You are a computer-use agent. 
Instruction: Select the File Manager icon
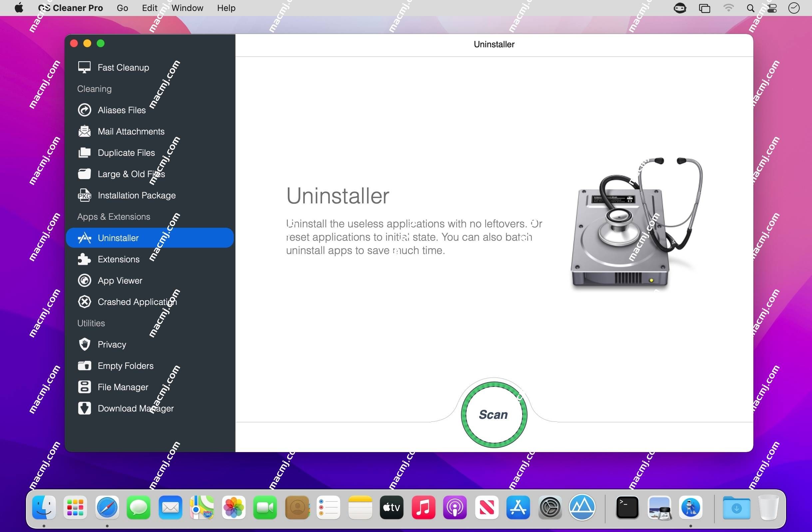pos(84,387)
